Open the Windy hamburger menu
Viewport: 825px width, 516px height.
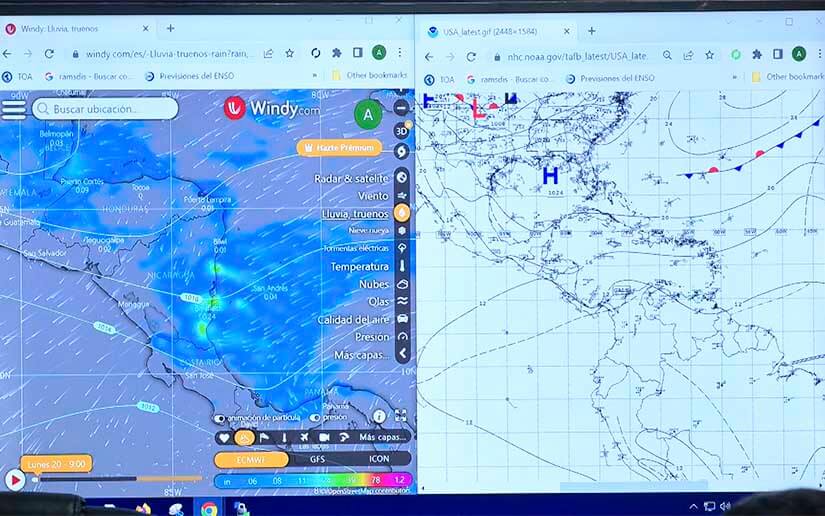point(13,109)
